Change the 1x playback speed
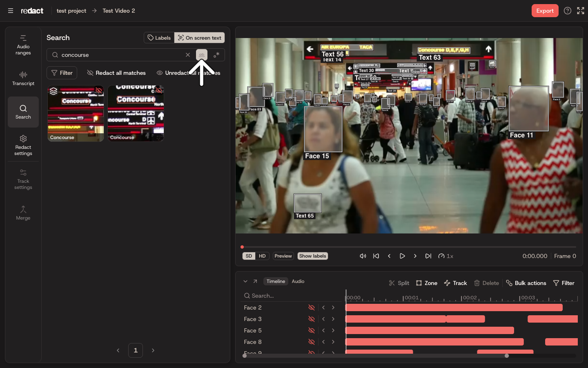 click(446, 256)
